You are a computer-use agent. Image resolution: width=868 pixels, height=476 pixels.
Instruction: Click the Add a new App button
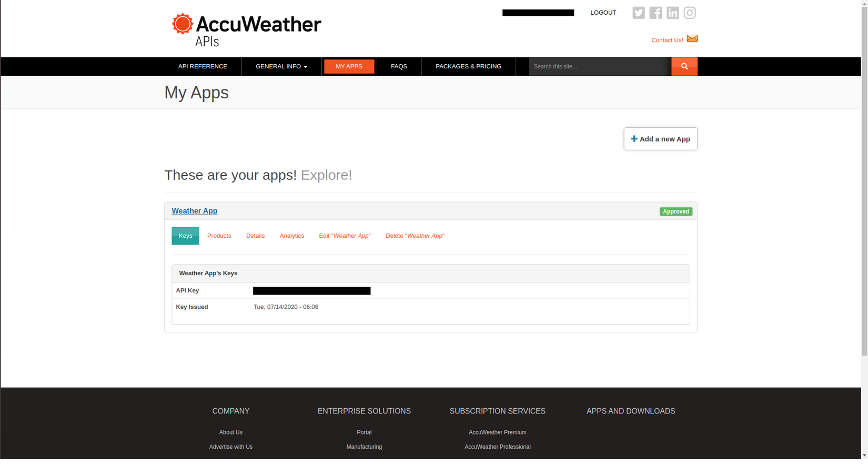[x=661, y=139]
